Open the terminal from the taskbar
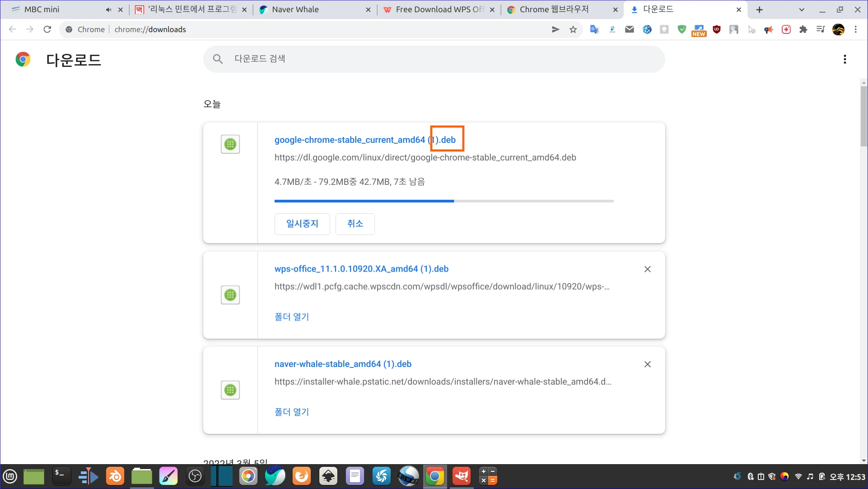This screenshot has width=868, height=489. click(x=61, y=476)
